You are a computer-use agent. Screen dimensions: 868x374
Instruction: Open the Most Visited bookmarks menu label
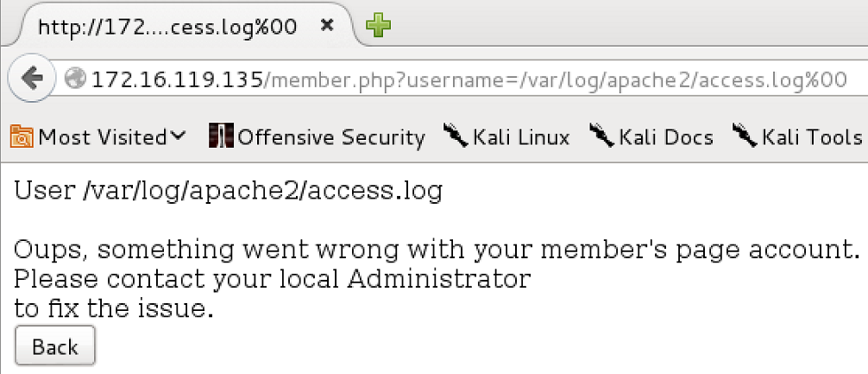[102, 136]
